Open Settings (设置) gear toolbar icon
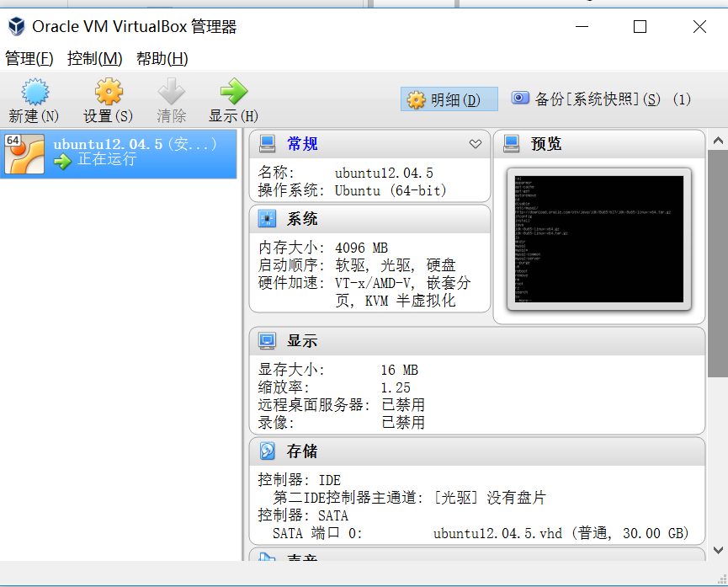 [109, 92]
